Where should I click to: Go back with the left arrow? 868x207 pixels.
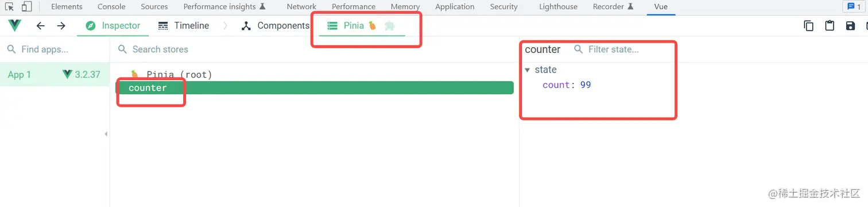40,26
